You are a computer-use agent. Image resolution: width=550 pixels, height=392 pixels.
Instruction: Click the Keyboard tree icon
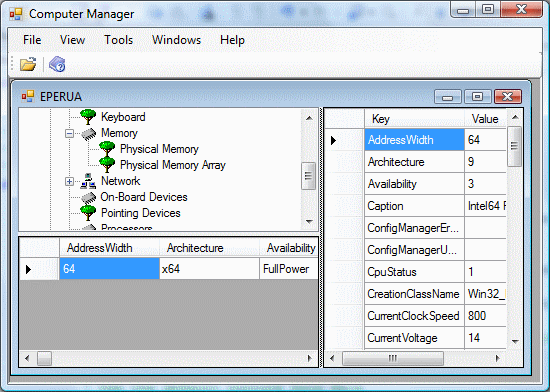tap(88, 117)
